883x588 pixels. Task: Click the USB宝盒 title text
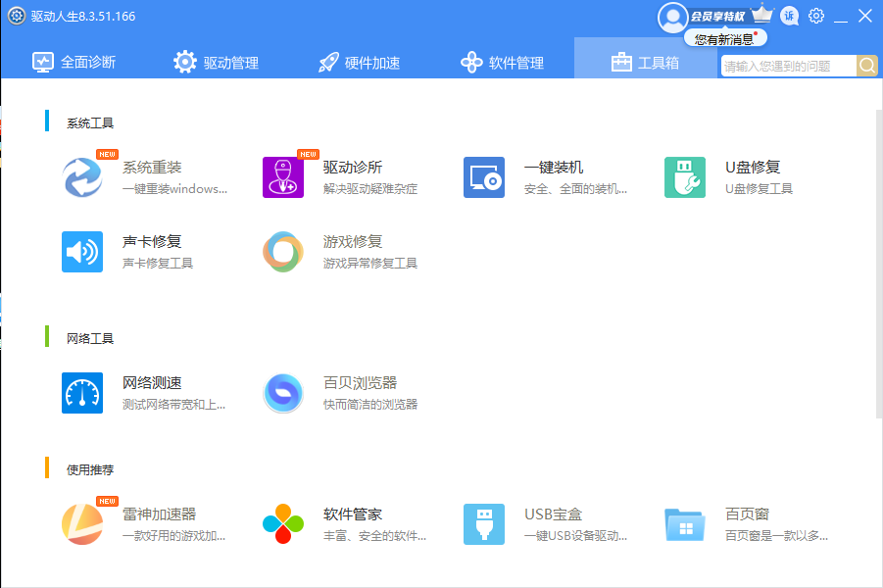point(553,514)
